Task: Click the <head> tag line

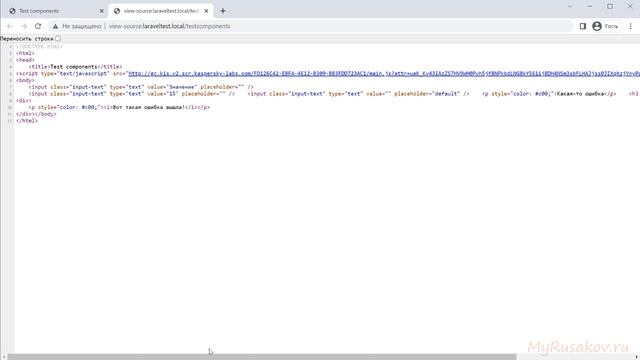Action: coord(25,60)
